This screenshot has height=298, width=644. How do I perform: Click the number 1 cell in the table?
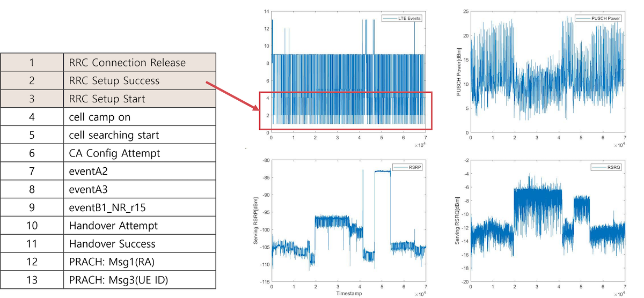click(32, 62)
